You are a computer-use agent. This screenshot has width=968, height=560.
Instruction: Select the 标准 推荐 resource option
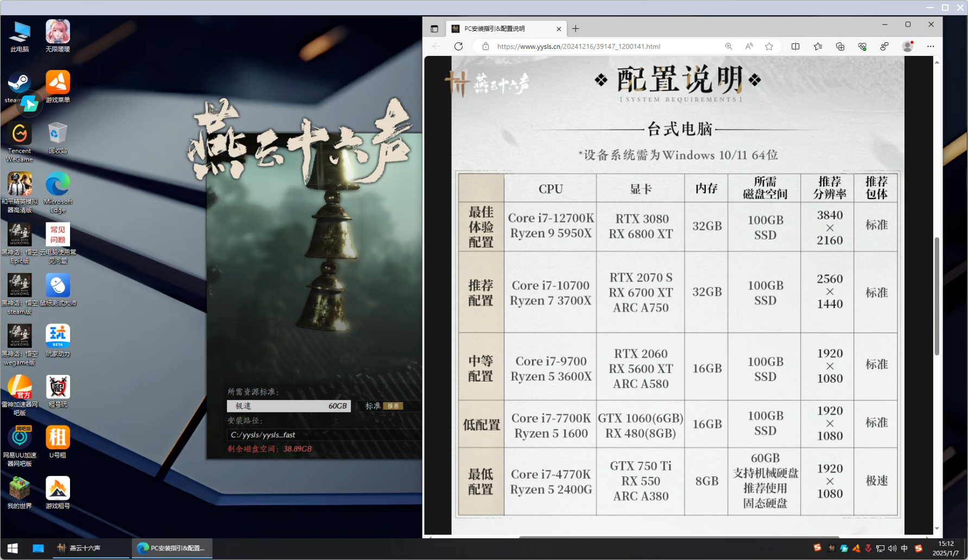click(x=389, y=406)
